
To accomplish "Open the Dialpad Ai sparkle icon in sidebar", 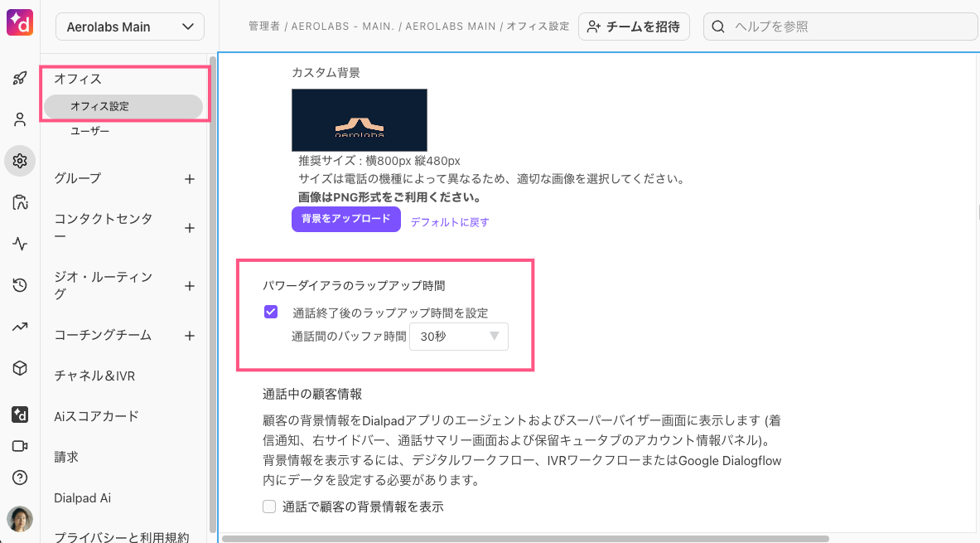I will (20, 415).
